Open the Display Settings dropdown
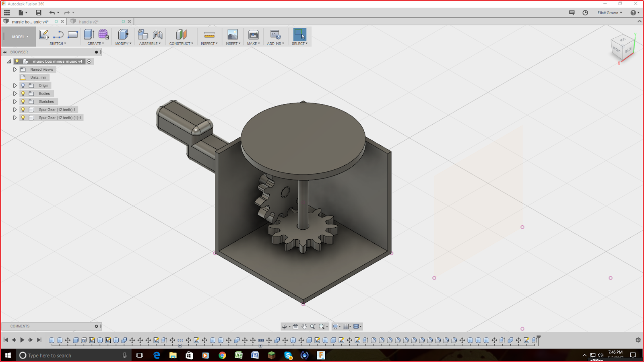Screen dimensions: 644x362 (336, 327)
